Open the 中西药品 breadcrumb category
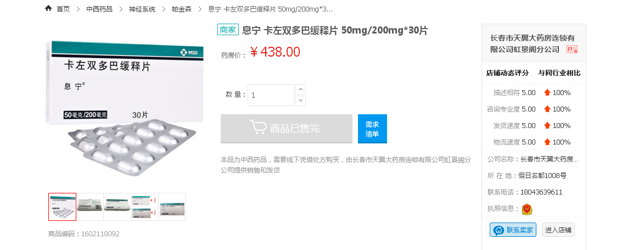Image resolution: width=644 pixels, height=250 pixels. (99, 9)
